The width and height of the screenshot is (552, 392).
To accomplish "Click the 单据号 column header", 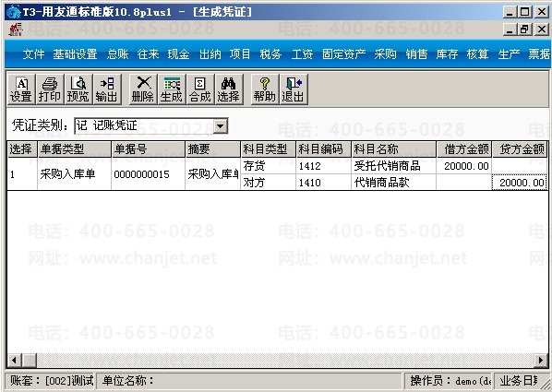I will click(149, 149).
